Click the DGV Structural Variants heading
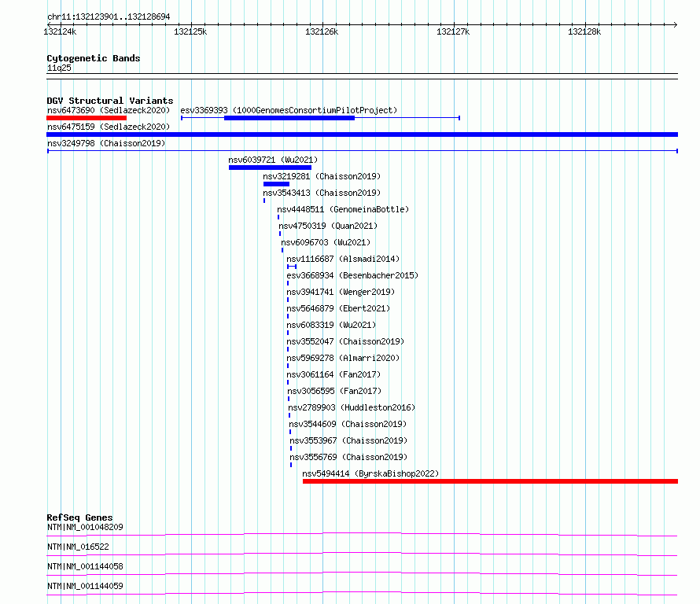The height and width of the screenshot is (604, 700). pyautogui.click(x=110, y=101)
